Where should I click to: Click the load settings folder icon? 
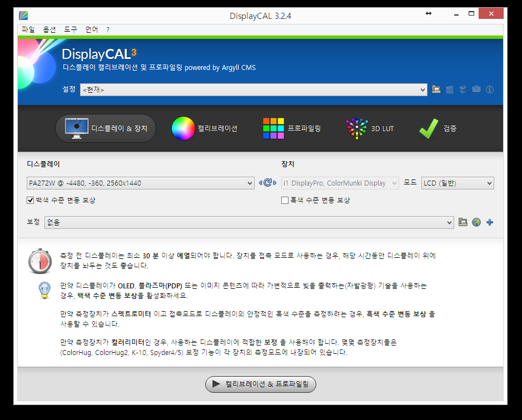click(x=436, y=89)
